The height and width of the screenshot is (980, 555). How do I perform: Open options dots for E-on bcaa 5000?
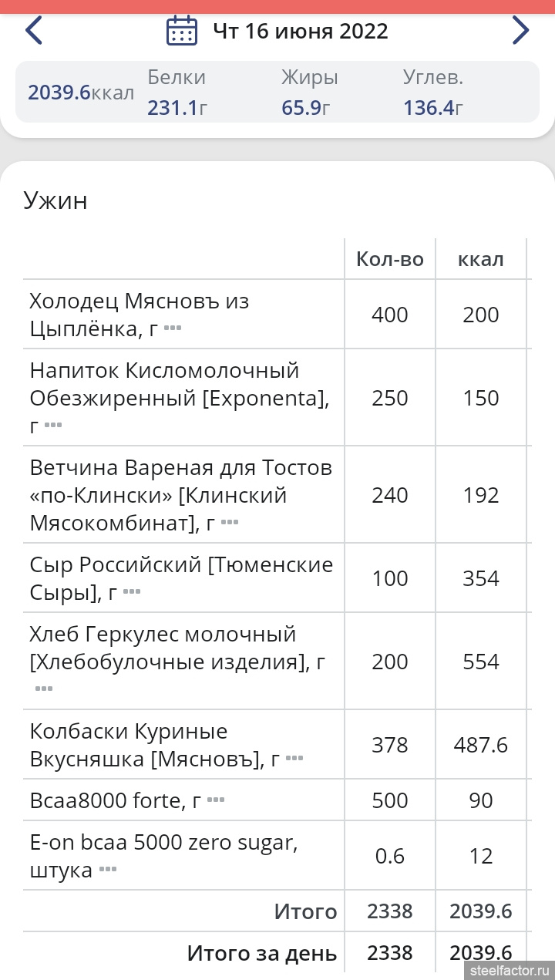pos(108,869)
